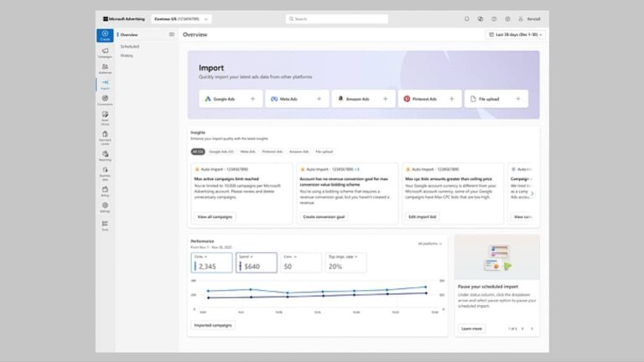The image size is (644, 362).
Task: Filter insights by Pinterest Ads pill
Action: pyautogui.click(x=273, y=152)
